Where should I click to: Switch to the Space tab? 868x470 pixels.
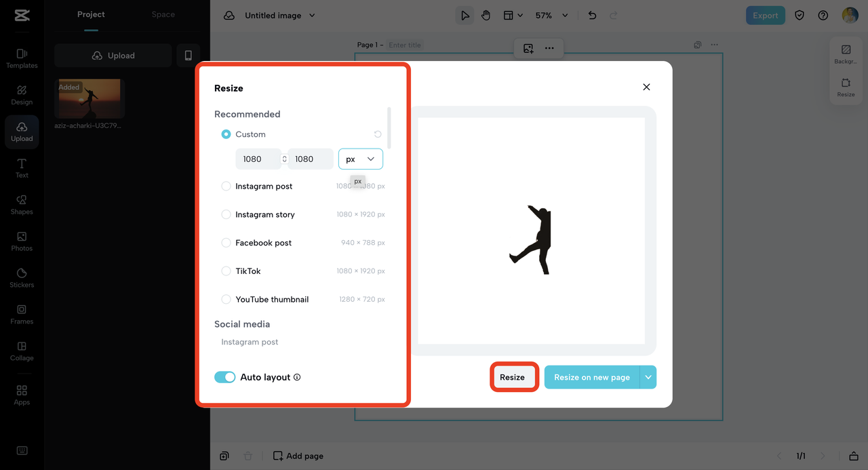coord(163,14)
